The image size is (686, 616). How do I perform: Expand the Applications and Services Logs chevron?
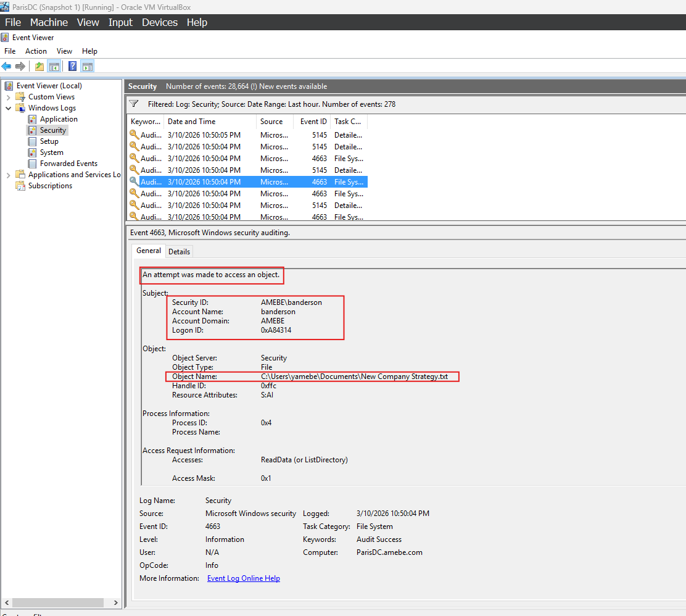[8, 175]
